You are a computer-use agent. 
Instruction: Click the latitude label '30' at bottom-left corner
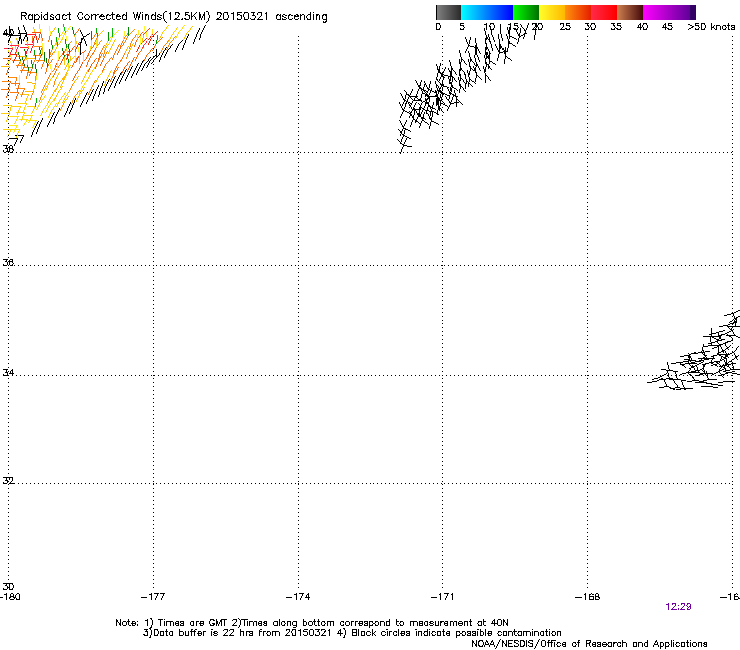[8, 587]
